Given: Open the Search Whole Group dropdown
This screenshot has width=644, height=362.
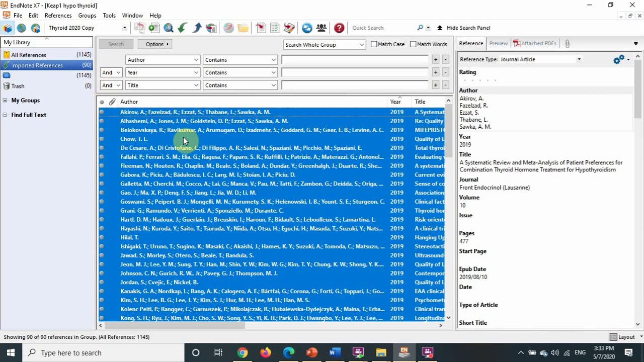Looking at the screenshot, I should [x=325, y=45].
